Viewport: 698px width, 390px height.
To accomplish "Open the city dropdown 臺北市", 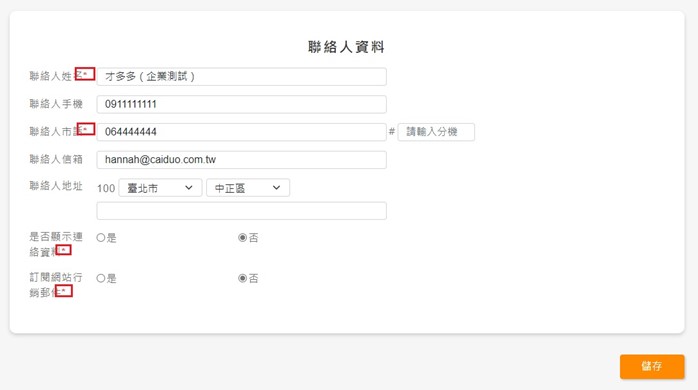I will click(x=160, y=188).
